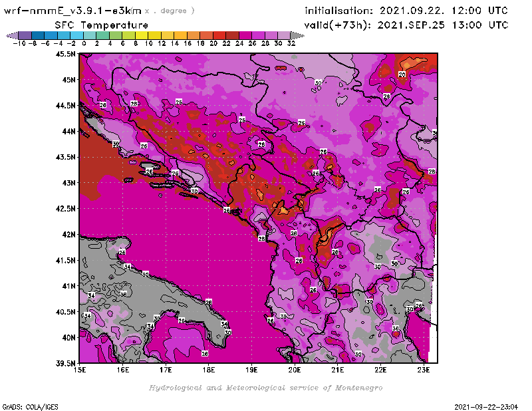Click the purple -10 to -8 legend swatch
Viewport: 532px width, 411px height.
[25, 35]
